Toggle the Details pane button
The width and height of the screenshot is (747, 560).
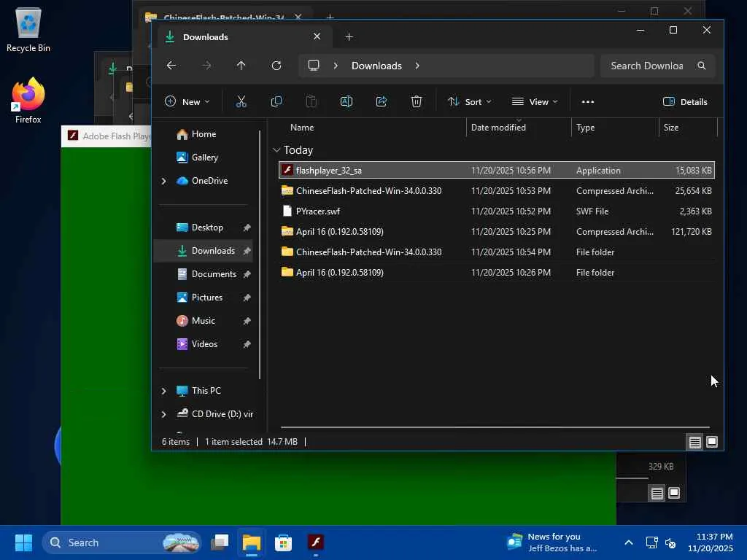[x=685, y=102]
